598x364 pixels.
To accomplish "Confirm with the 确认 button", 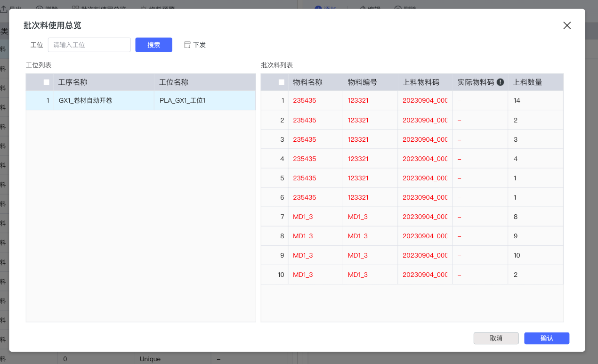I will [546, 338].
